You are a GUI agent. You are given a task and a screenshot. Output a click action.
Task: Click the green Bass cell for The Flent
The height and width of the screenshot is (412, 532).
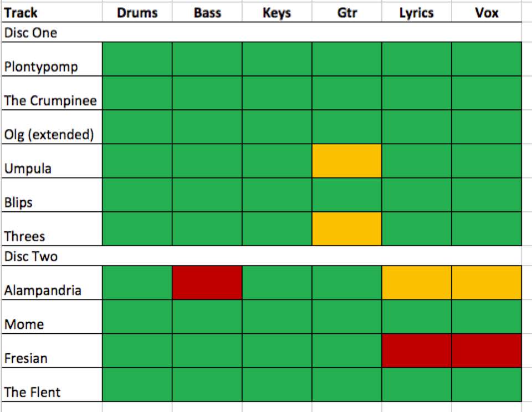pyautogui.click(x=207, y=384)
